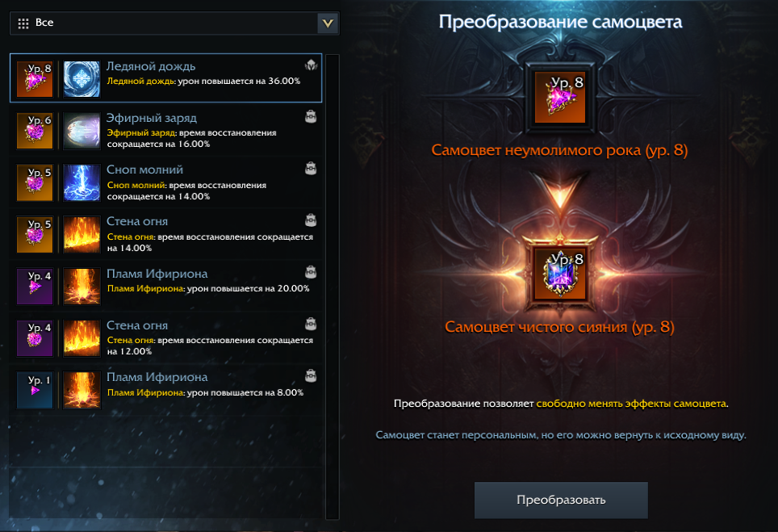
Task: Select the Стена огня level 5 list entry
Action: tap(165, 234)
